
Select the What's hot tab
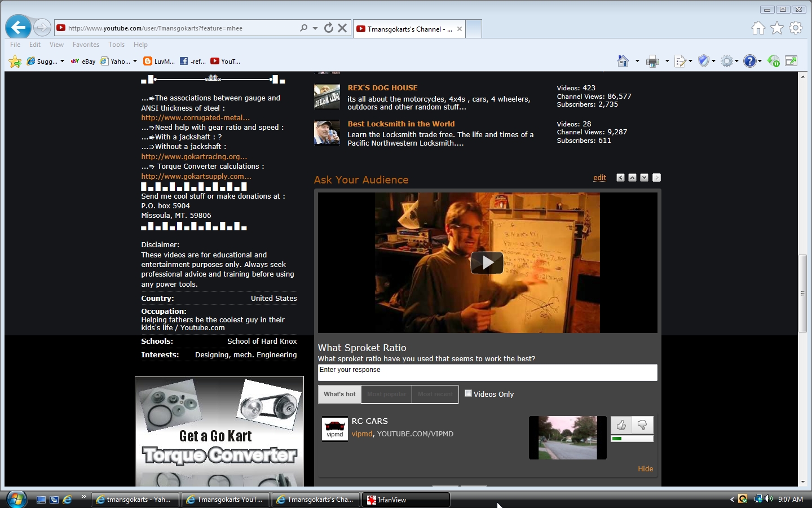[x=339, y=394]
